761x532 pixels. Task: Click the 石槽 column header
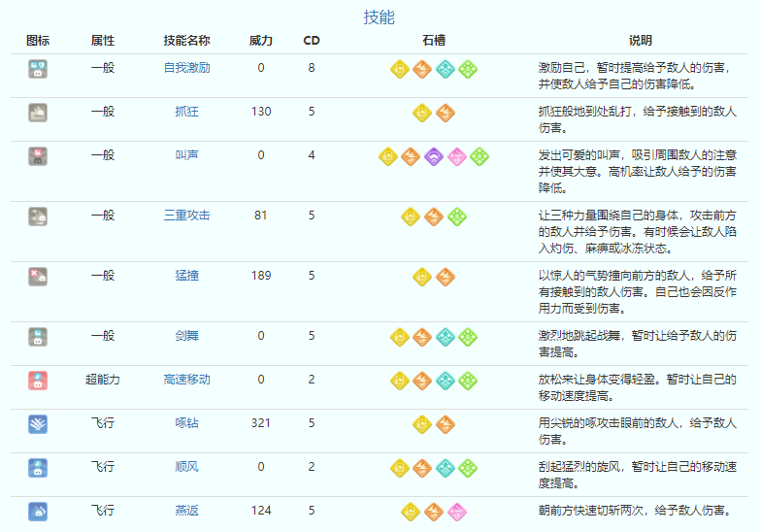pos(434,41)
